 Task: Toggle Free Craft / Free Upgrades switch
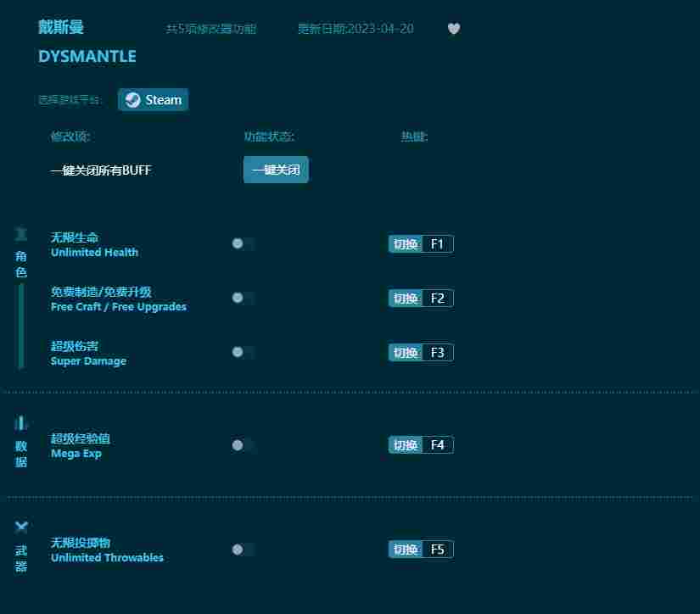coord(244,298)
